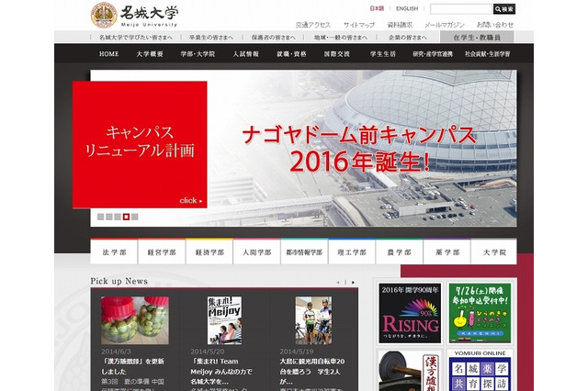This screenshot has height=391, width=588.
Task: Show next Pick up News items
Action: (353, 283)
